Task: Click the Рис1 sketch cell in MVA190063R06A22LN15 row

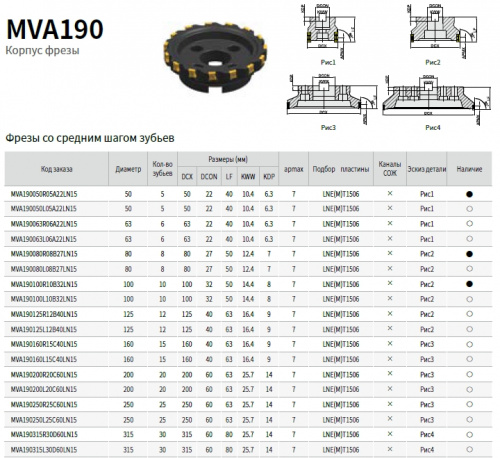Action: (x=427, y=224)
